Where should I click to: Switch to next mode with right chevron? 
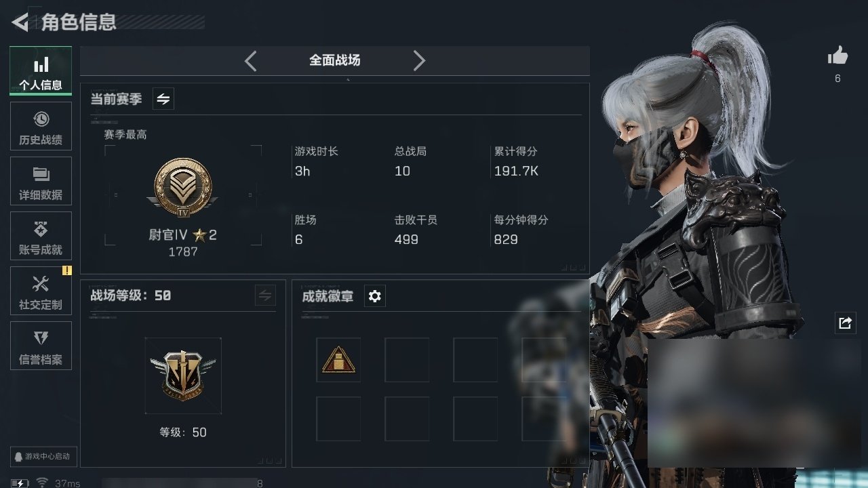coord(419,61)
